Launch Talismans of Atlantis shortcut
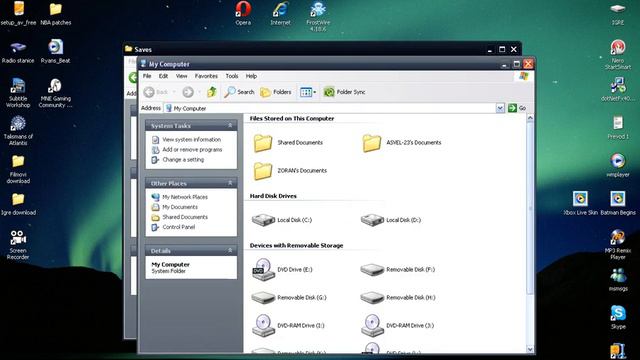Viewport: 640px width, 360px height. [18, 131]
